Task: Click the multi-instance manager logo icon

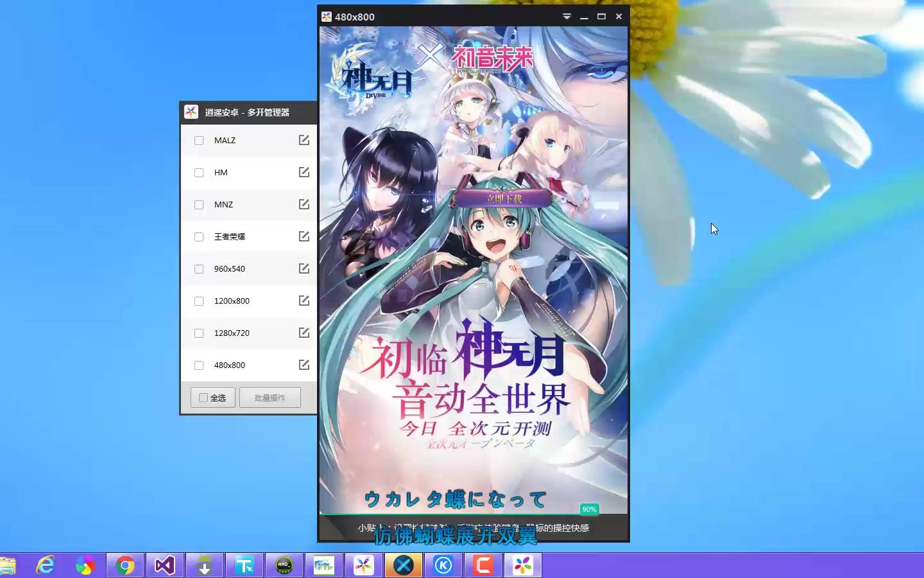Action: [x=191, y=112]
